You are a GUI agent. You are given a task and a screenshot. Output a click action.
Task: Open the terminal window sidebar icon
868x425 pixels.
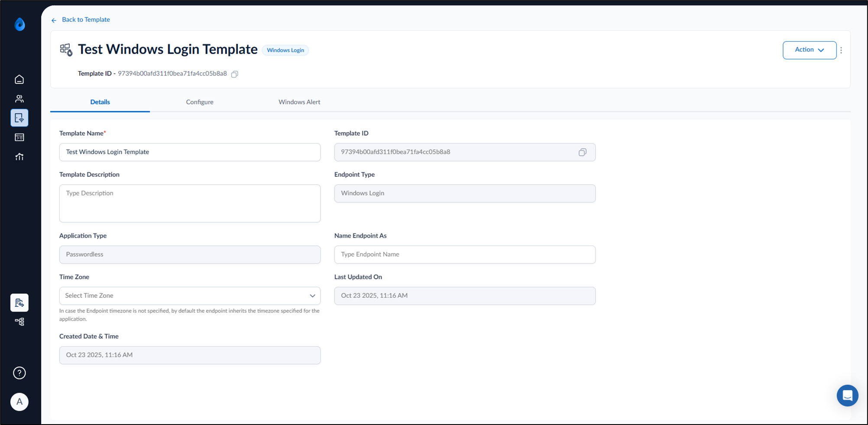click(x=19, y=137)
